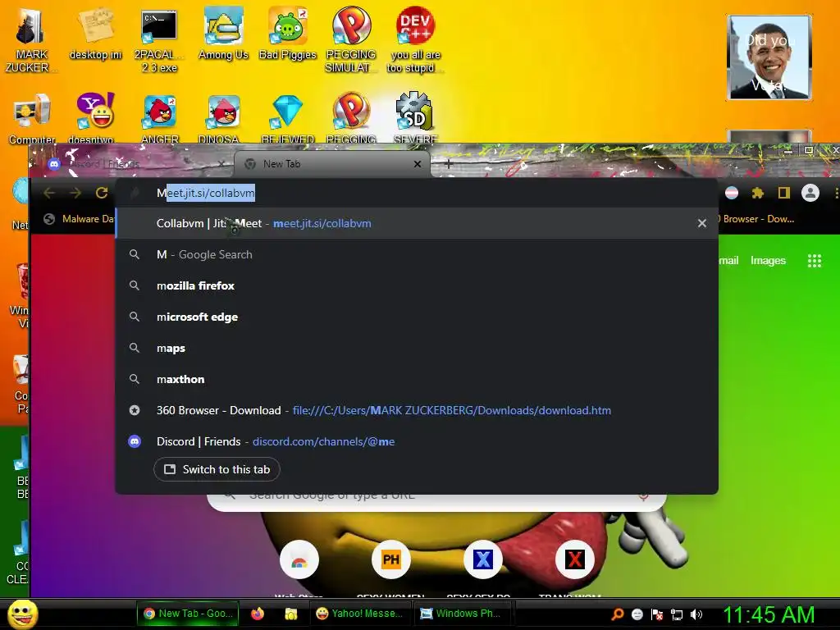Open the Web Store shortcut tile
Screen dimensions: 840x630
click(x=299, y=560)
